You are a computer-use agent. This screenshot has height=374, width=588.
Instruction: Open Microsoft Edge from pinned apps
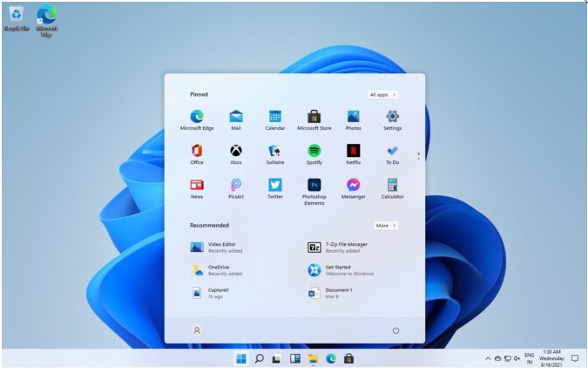tap(197, 120)
